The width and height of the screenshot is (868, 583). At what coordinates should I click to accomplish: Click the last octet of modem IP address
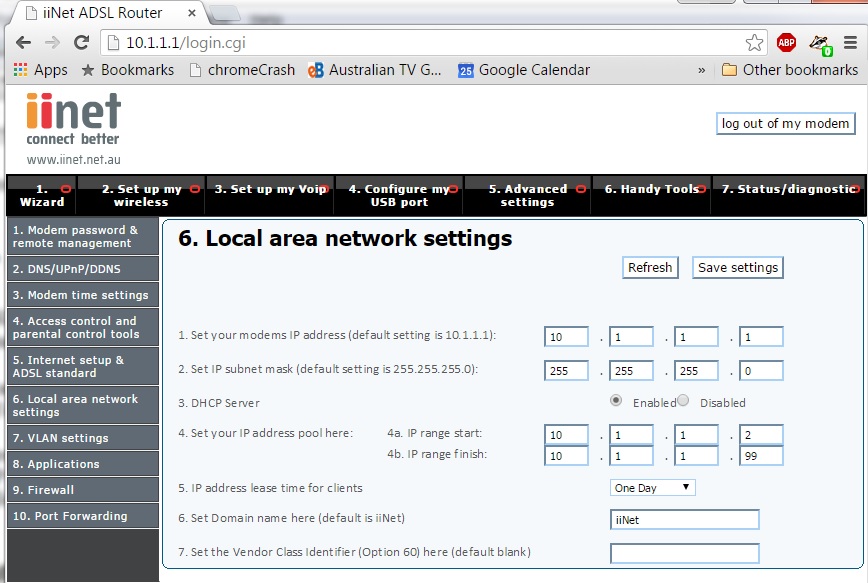tap(761, 337)
